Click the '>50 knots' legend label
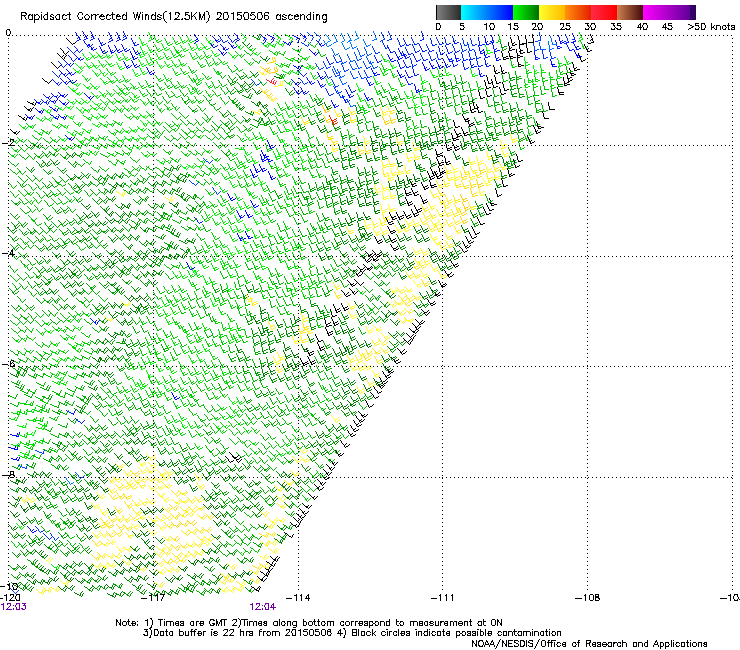 click(711, 27)
